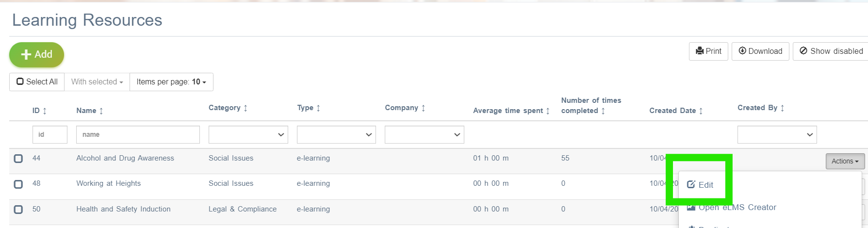Check the Health and Safety Induction row

18,210
